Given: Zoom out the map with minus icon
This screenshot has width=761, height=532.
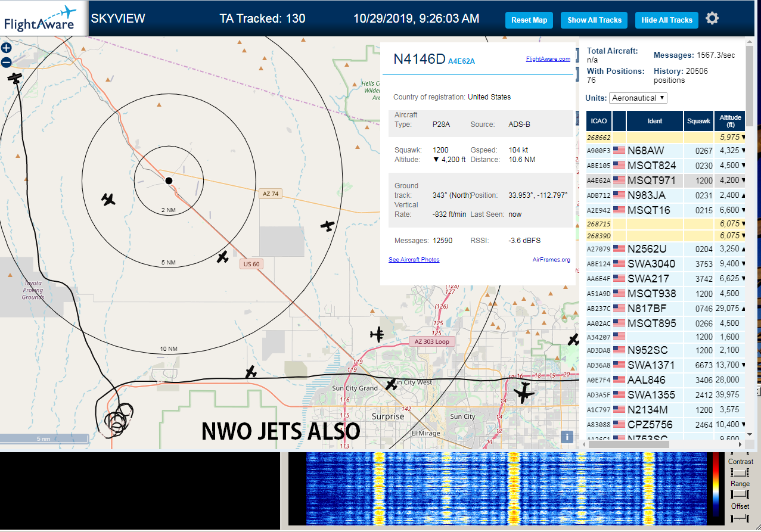Looking at the screenshot, I should (6, 62).
